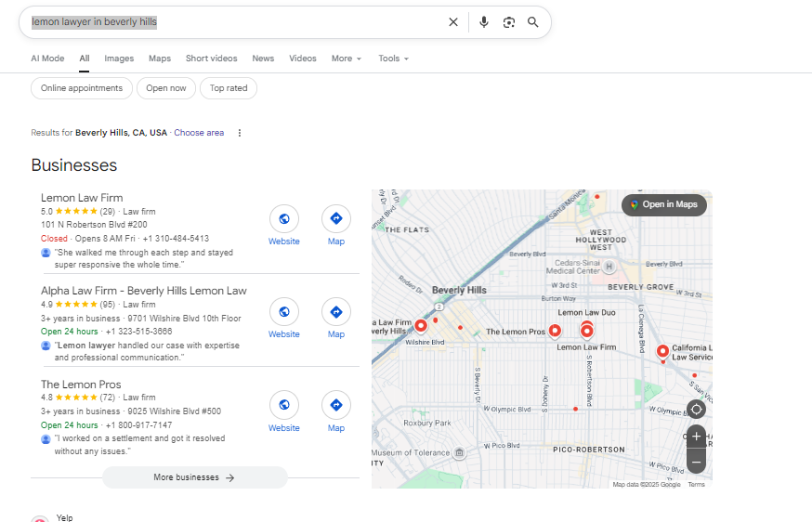Open three-dot options next to Choose area
The height and width of the screenshot is (522, 812).
tap(239, 133)
